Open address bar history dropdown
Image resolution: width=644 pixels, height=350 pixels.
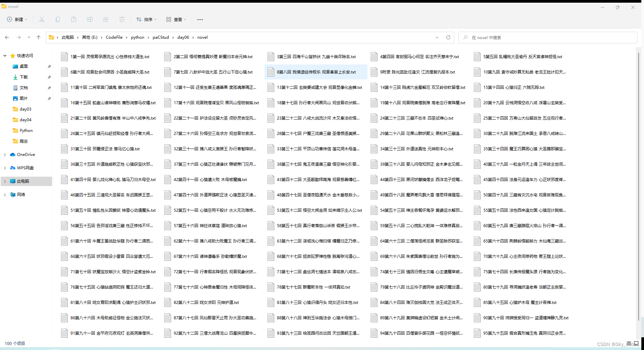click(437, 37)
